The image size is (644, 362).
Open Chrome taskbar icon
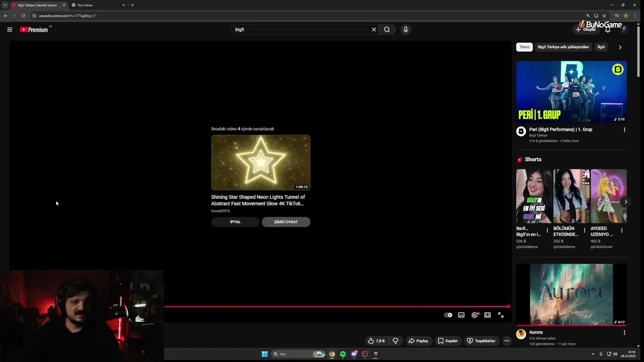point(332,354)
